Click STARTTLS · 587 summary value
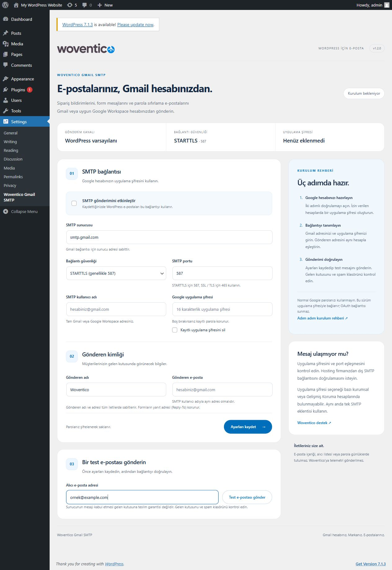The width and height of the screenshot is (392, 570). coord(190,141)
